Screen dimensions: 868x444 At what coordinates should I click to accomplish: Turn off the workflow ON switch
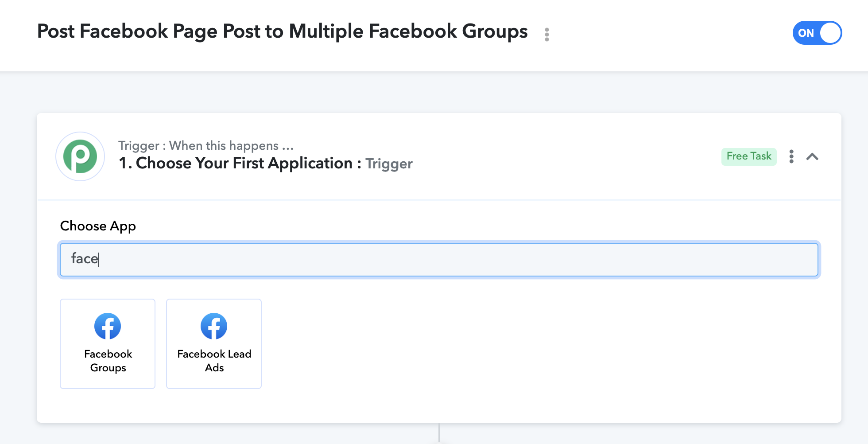click(x=817, y=33)
